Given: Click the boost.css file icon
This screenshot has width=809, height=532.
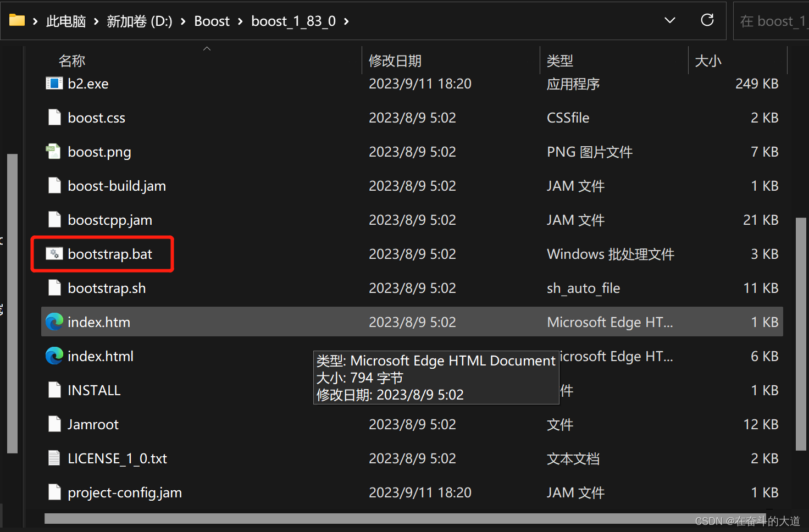Looking at the screenshot, I should click(54, 118).
